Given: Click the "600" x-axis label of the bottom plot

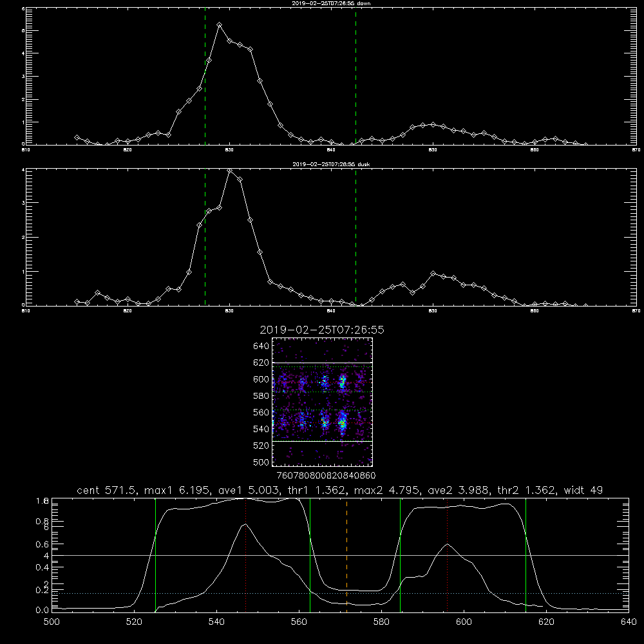Looking at the screenshot, I should 464,622.
